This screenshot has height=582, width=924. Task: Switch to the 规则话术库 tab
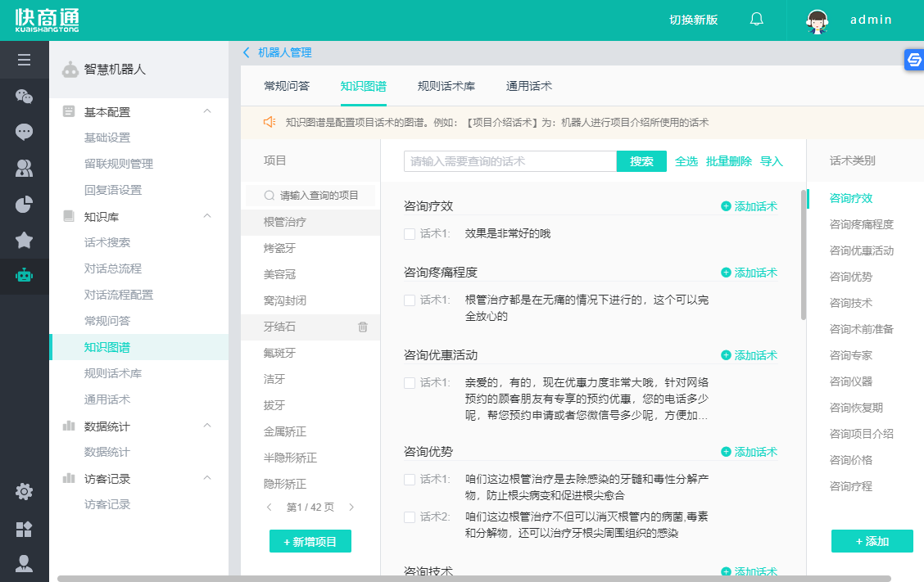(446, 86)
